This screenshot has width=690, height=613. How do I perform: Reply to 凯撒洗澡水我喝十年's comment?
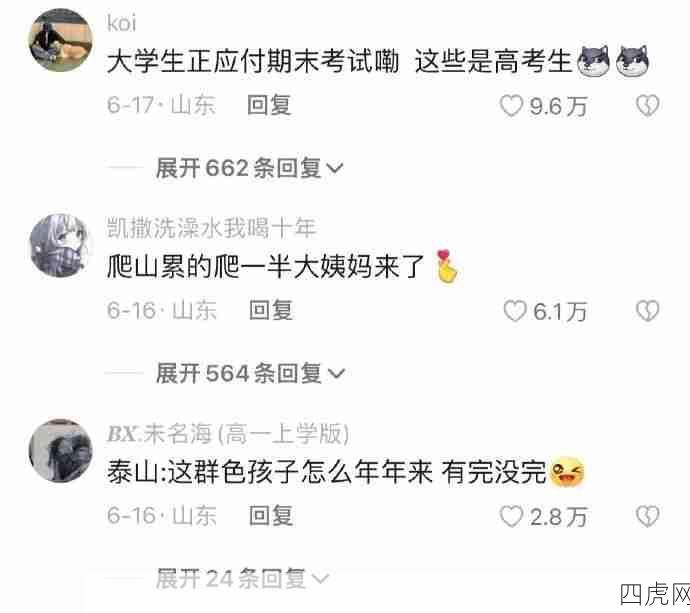pos(271,311)
